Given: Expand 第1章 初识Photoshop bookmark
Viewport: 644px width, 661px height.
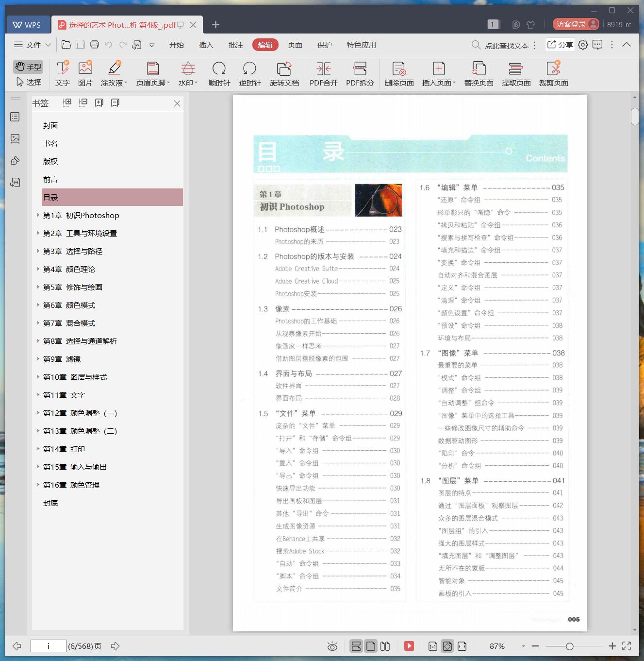Looking at the screenshot, I should point(38,215).
